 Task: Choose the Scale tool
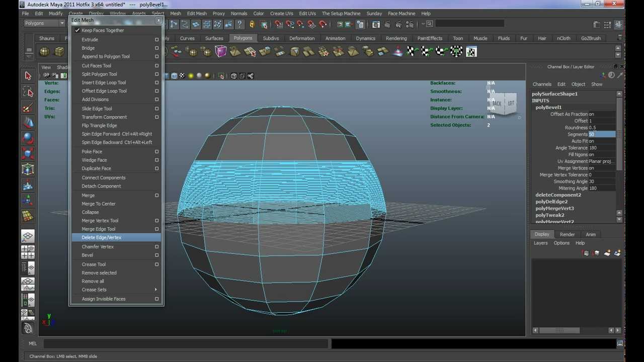[28, 154]
